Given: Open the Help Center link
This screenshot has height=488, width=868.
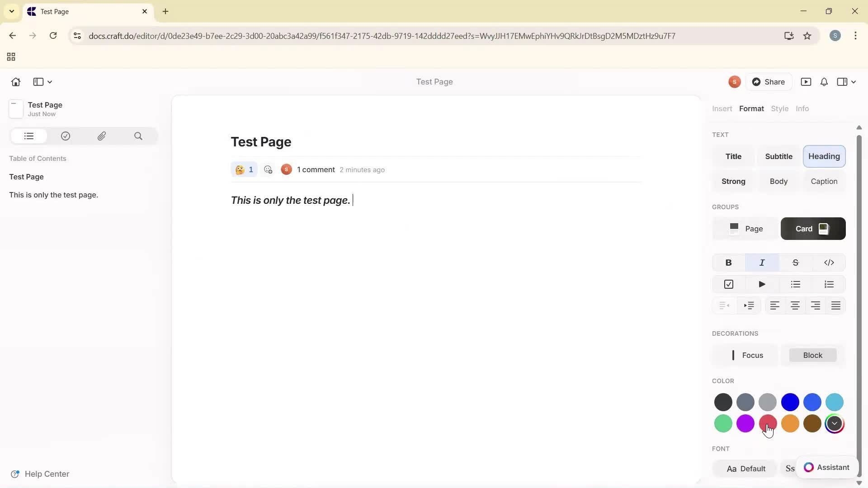Looking at the screenshot, I should [x=47, y=474].
